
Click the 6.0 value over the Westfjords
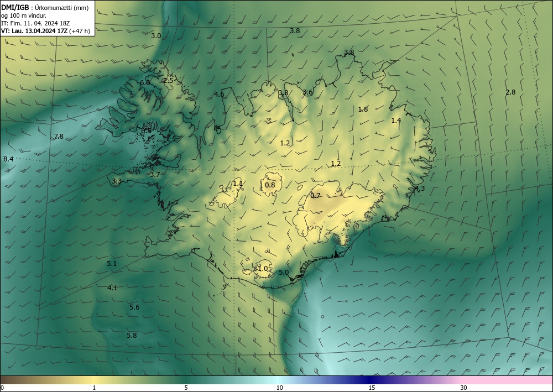[x=145, y=83]
